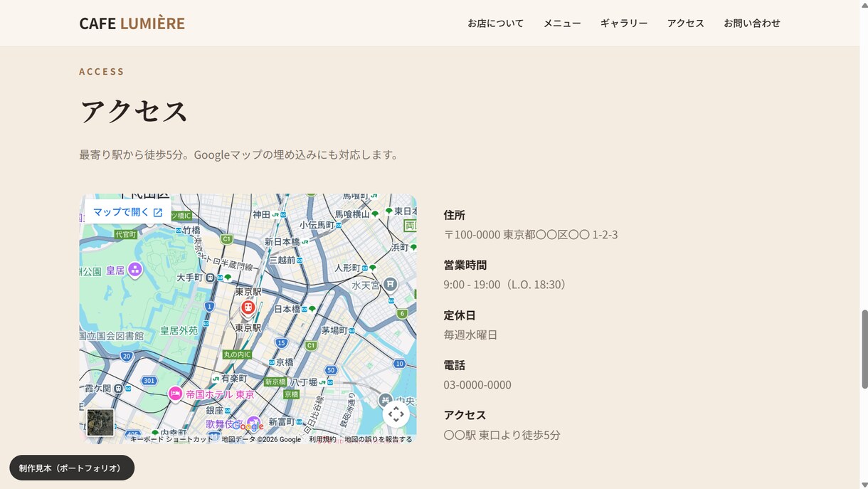Click the red Tokyo Station train marker
Screen dimensions: 868x489
[x=248, y=307]
